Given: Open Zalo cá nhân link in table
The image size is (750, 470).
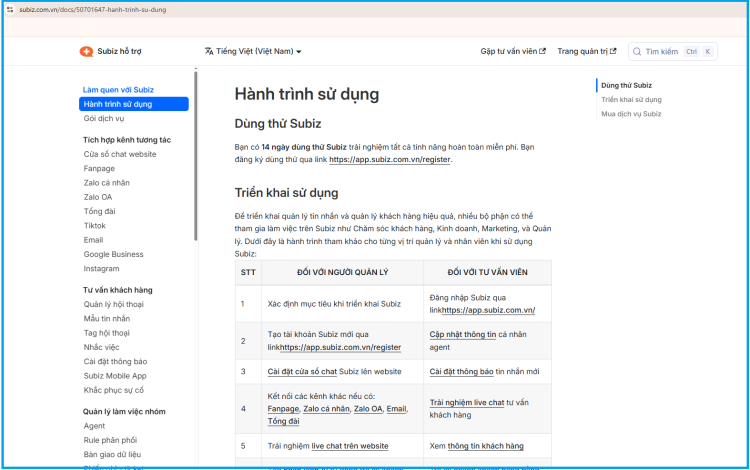Looking at the screenshot, I should 326,409.
